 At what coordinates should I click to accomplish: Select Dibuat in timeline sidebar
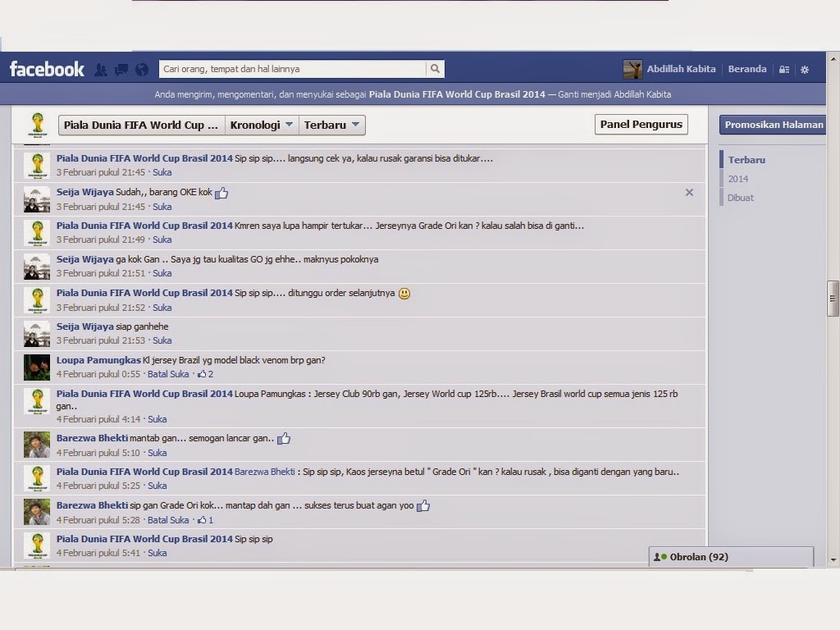pos(741,198)
